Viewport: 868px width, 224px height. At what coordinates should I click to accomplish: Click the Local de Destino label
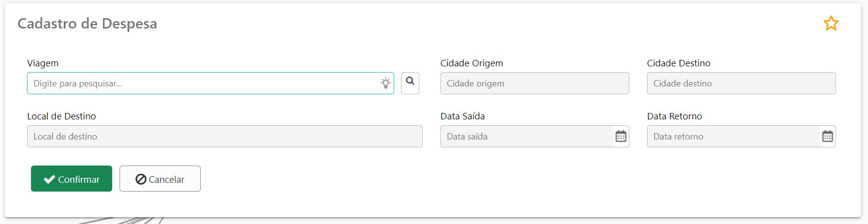pos(62,116)
